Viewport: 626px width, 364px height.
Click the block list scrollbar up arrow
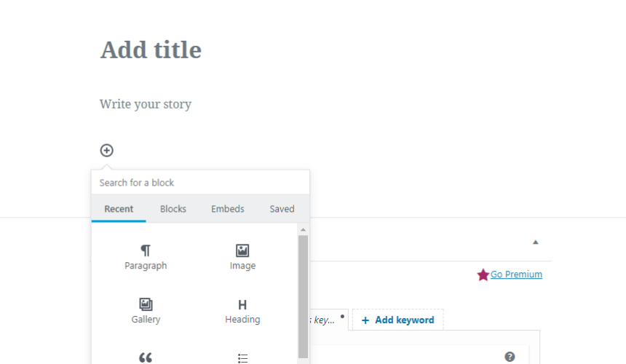(x=303, y=229)
